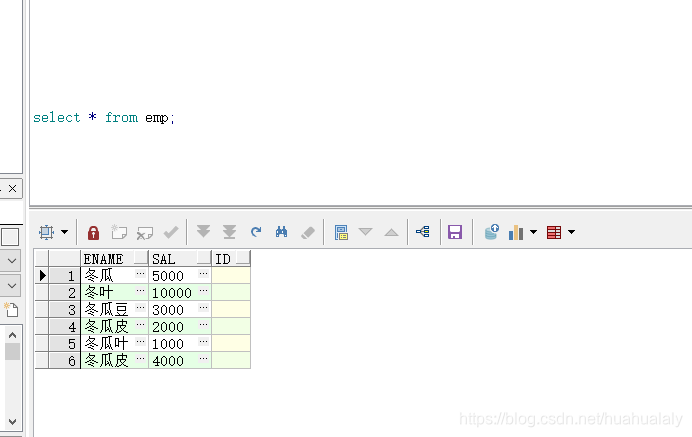Open find with the binoculars icon
This screenshot has width=692, height=437.
coord(282,232)
